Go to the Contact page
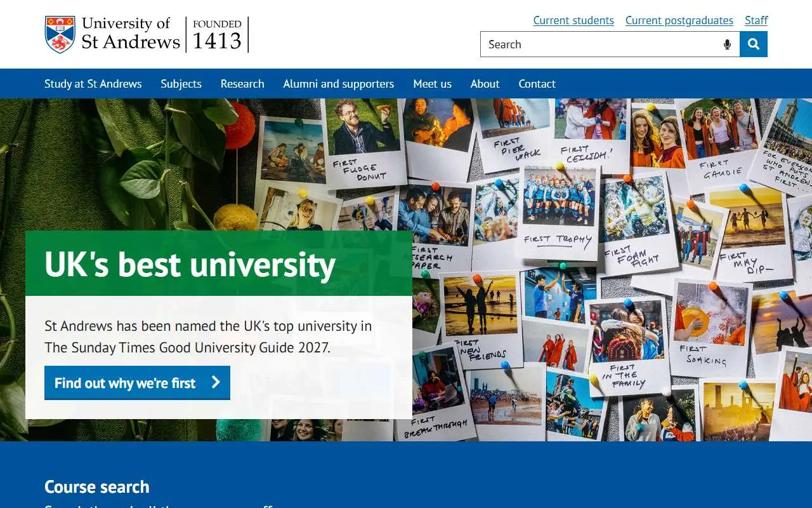 click(x=537, y=84)
